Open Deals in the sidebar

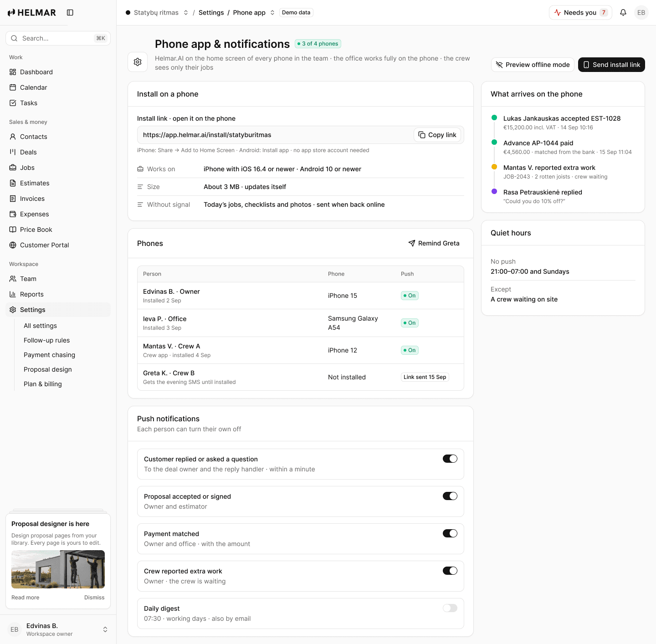pos(58,152)
